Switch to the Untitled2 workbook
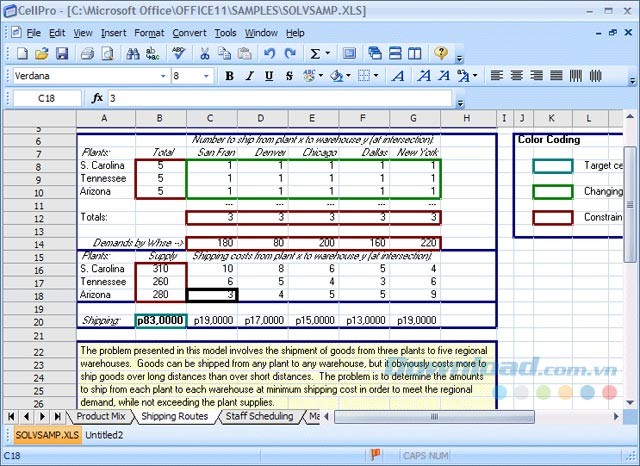 pos(104,435)
